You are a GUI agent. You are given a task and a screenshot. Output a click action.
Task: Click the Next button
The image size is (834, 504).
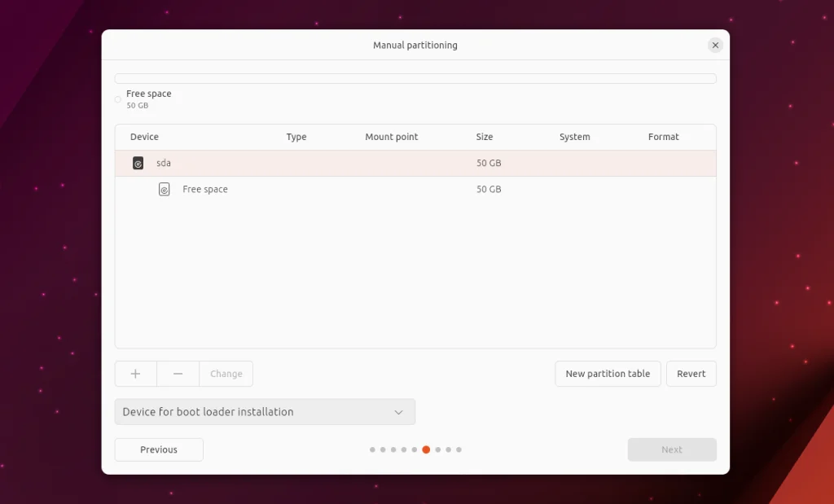[671, 449]
